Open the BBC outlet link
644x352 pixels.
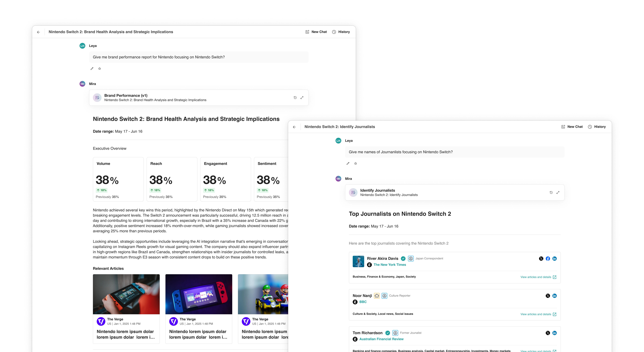click(363, 302)
